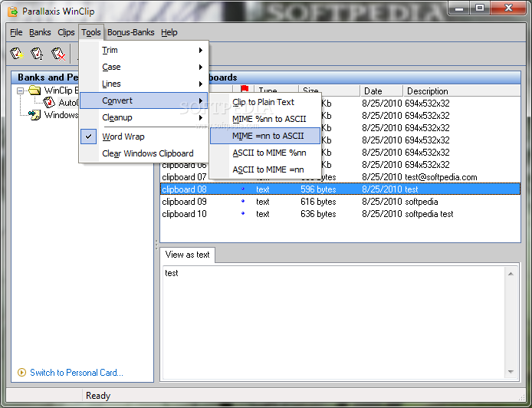Open the File menu
This screenshot has height=408, width=532.
click(x=16, y=32)
